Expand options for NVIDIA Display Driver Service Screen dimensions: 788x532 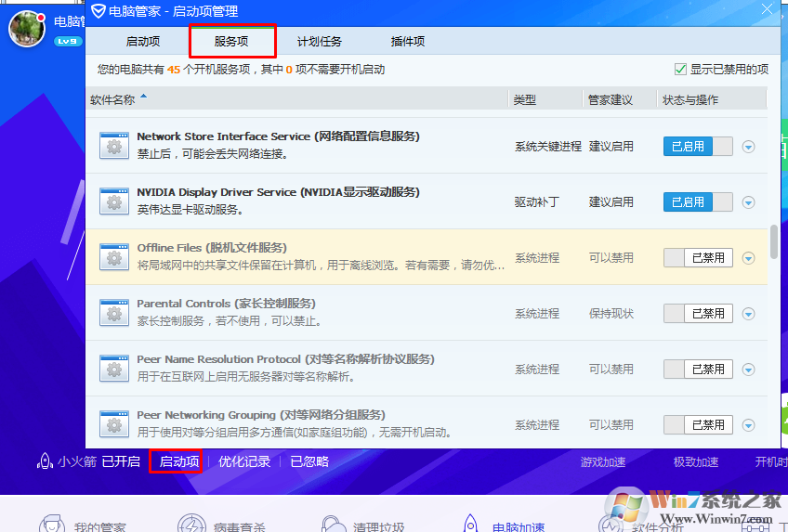tap(748, 202)
